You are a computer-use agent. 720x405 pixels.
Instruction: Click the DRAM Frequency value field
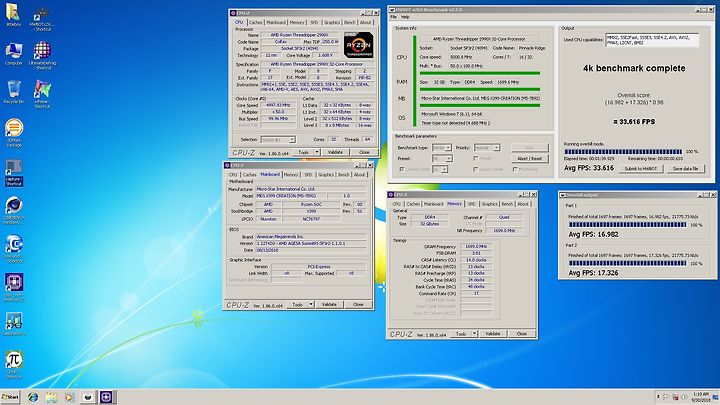click(x=476, y=247)
